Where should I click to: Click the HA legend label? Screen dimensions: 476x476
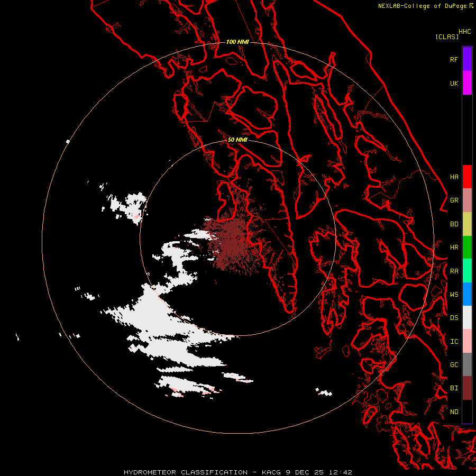click(x=454, y=177)
